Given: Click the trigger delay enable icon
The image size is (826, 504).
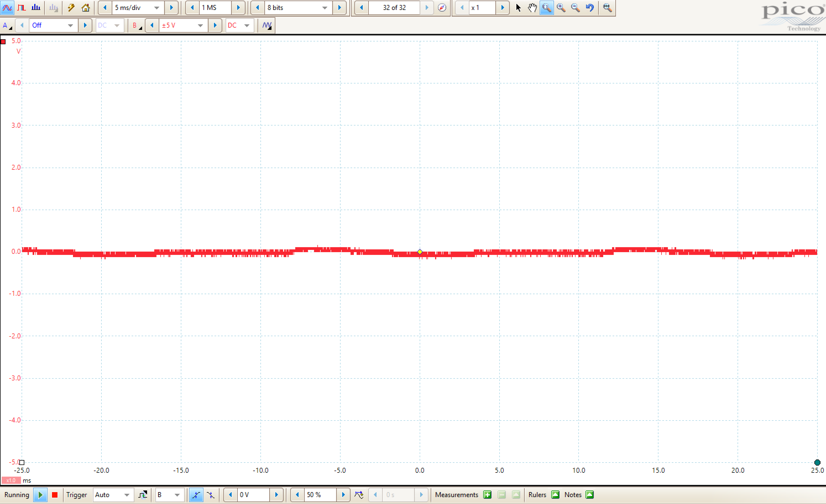Looking at the screenshot, I should pyautogui.click(x=359, y=495).
